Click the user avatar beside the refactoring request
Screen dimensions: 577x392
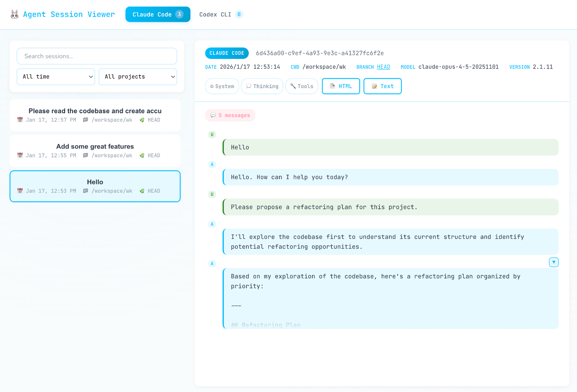[x=212, y=194]
